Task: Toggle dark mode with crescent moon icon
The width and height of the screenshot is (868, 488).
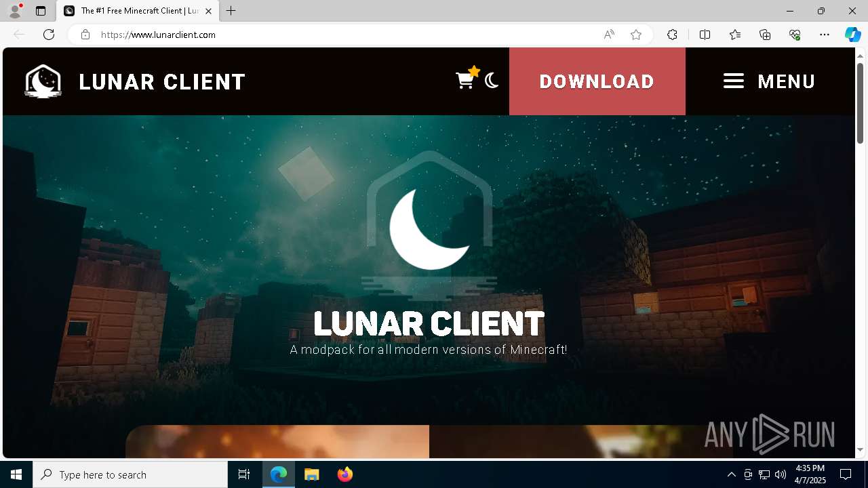Action: coord(492,81)
